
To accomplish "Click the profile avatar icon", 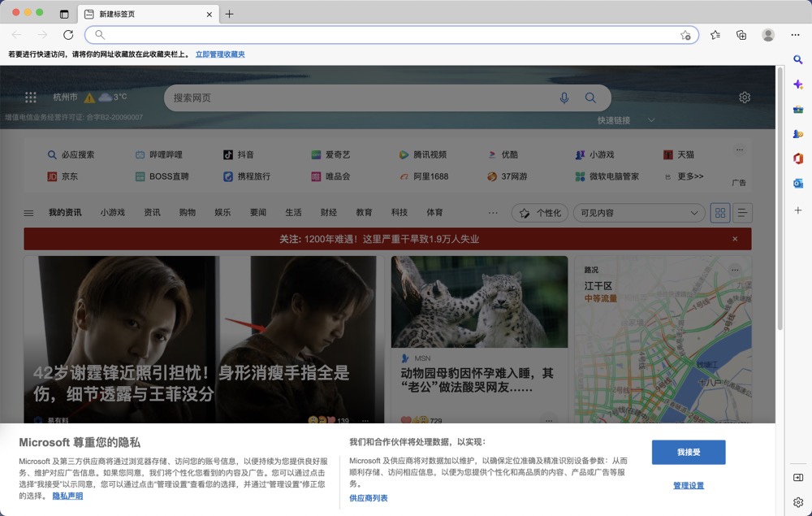I will pos(768,35).
